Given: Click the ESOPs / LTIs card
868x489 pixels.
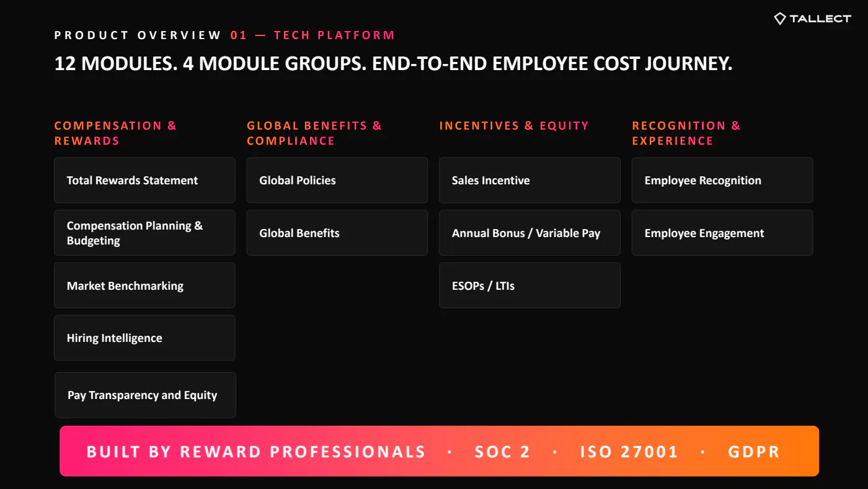Looking at the screenshot, I should click(x=529, y=285).
